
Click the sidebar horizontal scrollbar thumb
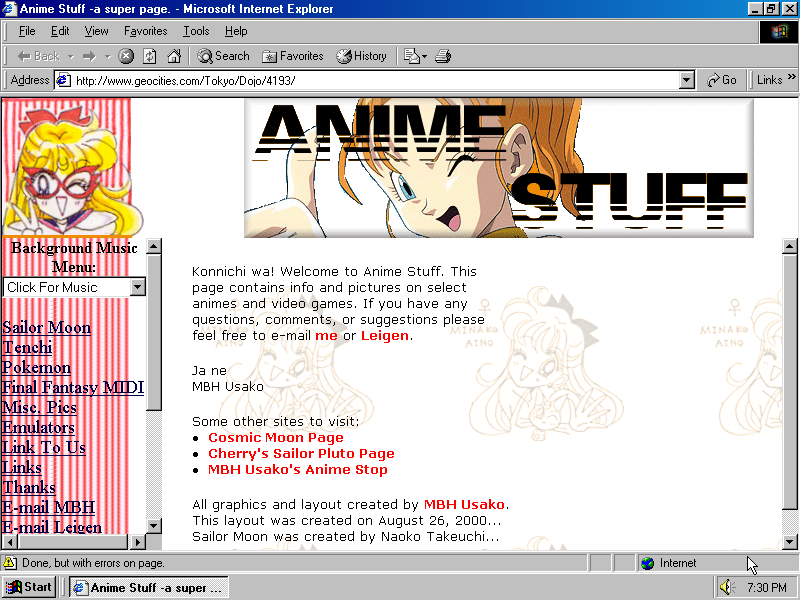[x=72, y=541]
